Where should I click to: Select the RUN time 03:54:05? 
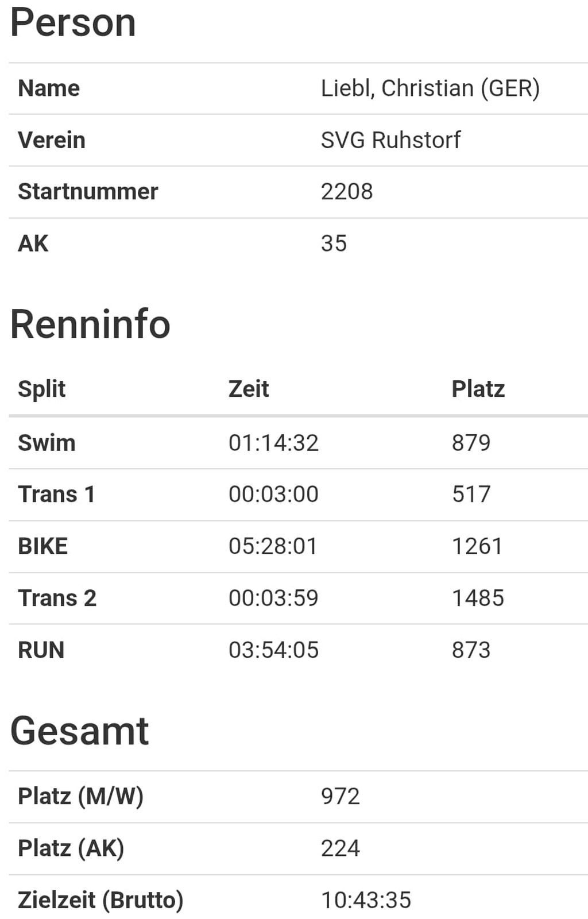coord(273,650)
